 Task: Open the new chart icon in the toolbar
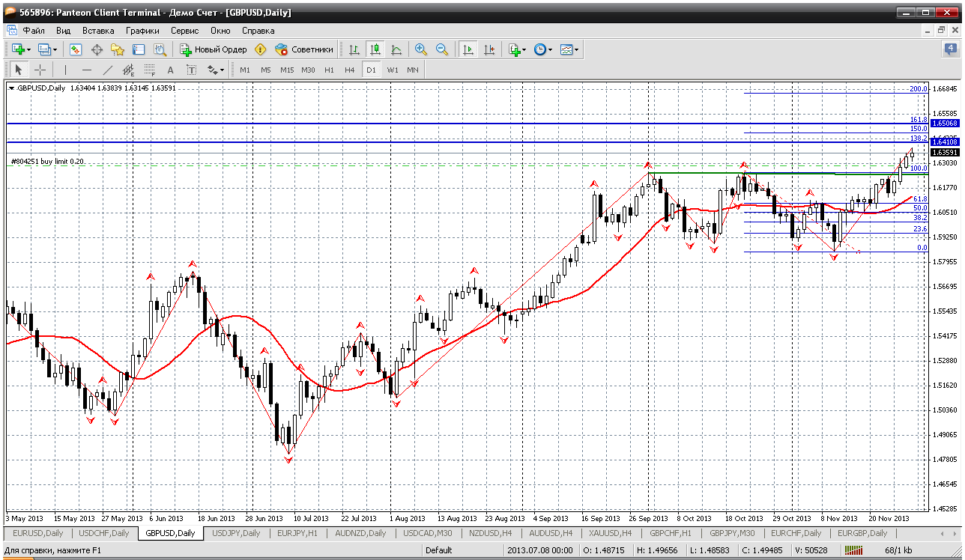click(16, 49)
